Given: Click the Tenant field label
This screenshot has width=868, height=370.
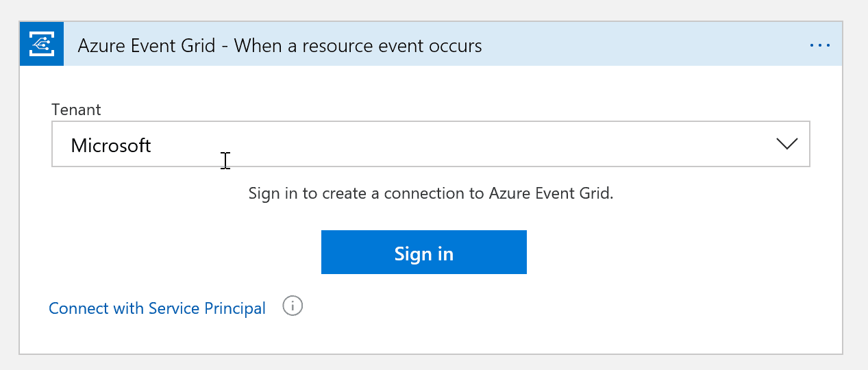Looking at the screenshot, I should [76, 110].
